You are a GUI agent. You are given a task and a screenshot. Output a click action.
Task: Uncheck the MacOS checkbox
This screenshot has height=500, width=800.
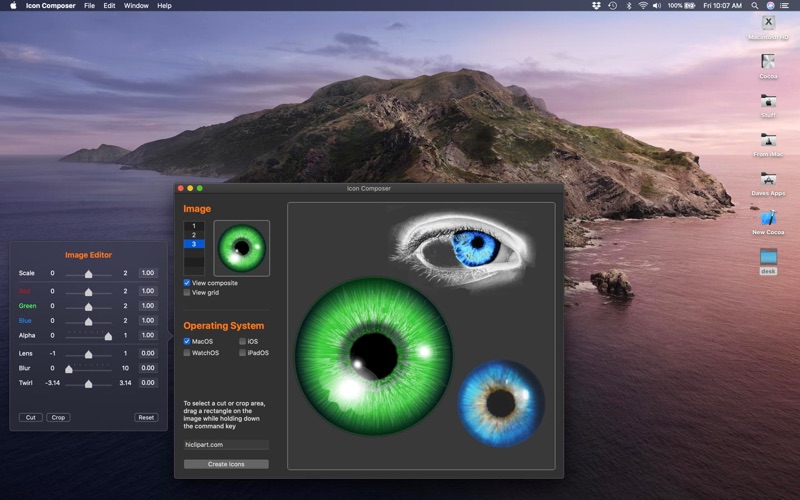coord(187,341)
